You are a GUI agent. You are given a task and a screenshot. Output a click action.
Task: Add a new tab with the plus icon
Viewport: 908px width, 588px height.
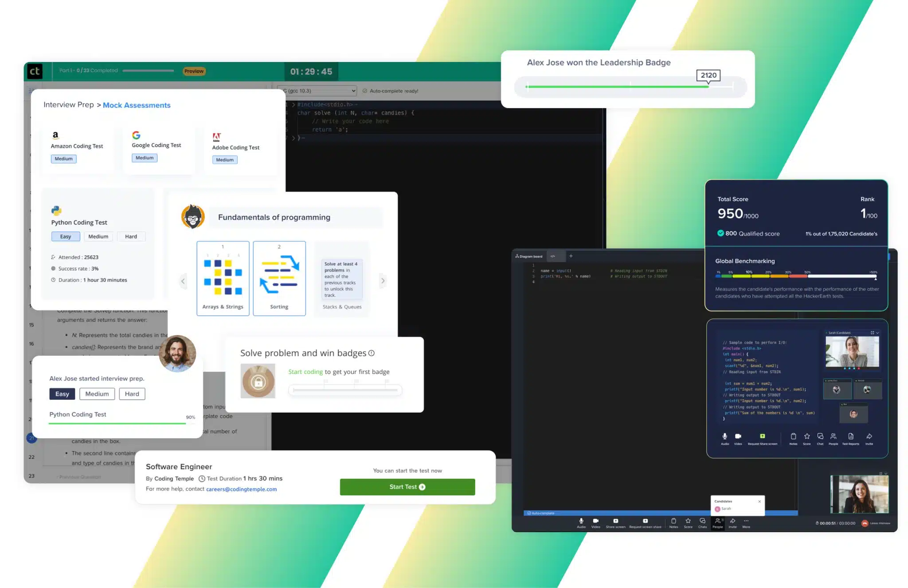click(571, 256)
